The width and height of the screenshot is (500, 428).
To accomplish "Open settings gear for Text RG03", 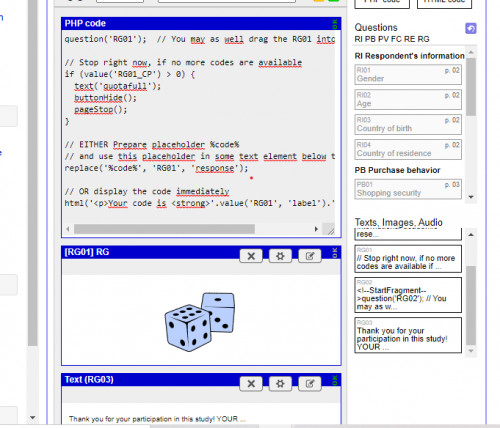I will point(280,384).
